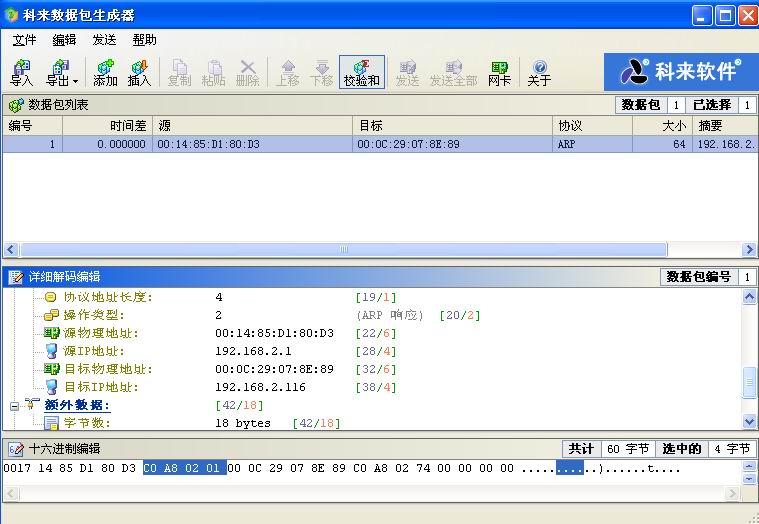Click the 大小 column header
Screen dimensions: 759x524
[x=662, y=126]
